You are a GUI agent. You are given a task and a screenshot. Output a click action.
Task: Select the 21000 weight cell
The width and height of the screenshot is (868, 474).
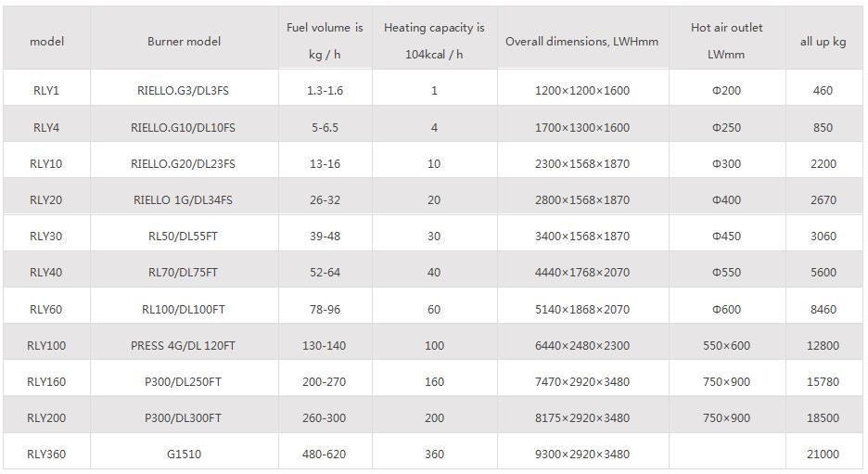click(x=823, y=455)
